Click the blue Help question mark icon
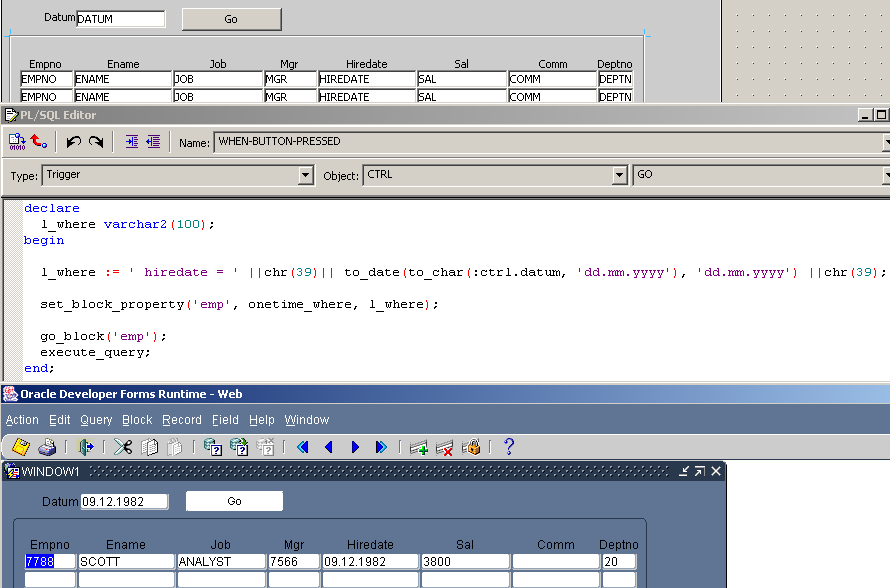Viewport: 890px width, 588px height. click(508, 447)
